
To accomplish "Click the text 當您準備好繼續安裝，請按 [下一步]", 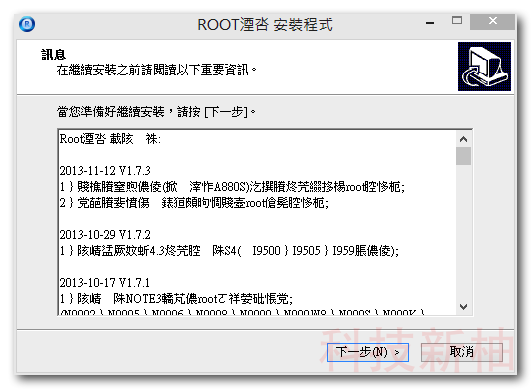I will [x=156, y=112].
